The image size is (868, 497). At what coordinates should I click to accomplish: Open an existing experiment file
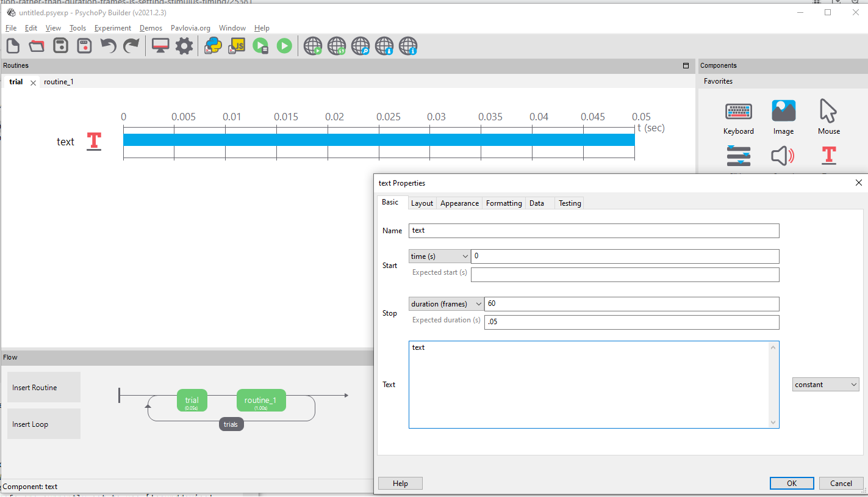(37, 46)
